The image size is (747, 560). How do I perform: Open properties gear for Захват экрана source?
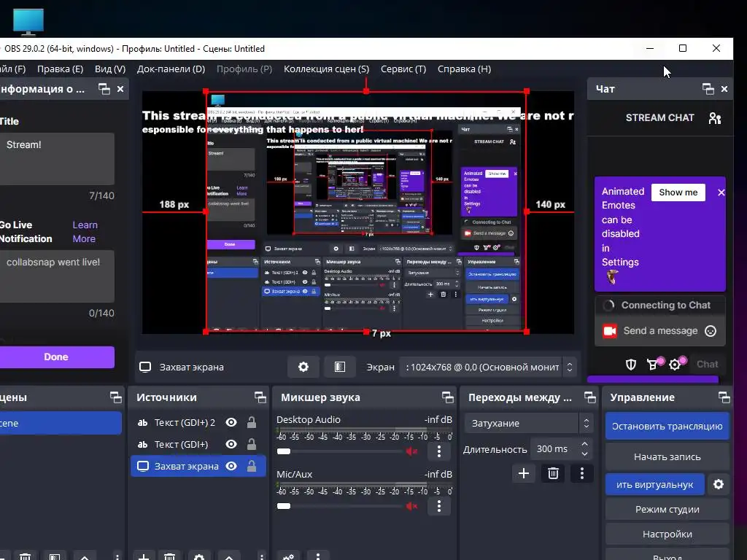[x=303, y=367]
